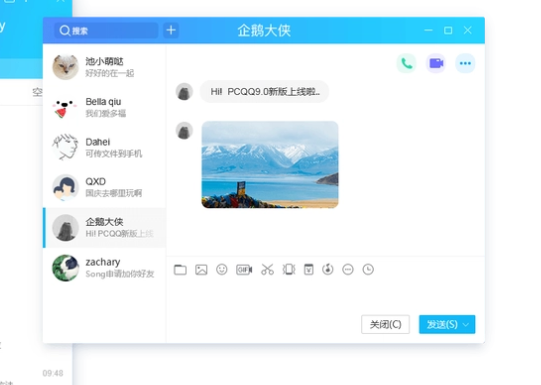Click the plus button next to search
541x385 pixels.
[x=171, y=31]
